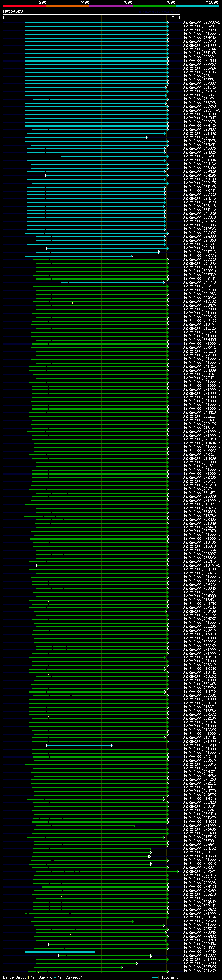Image resolution: width=222 pixels, height=980 pixels.
Task: Select hit label UniRef100_Q010X9
Action: (199, 971)
